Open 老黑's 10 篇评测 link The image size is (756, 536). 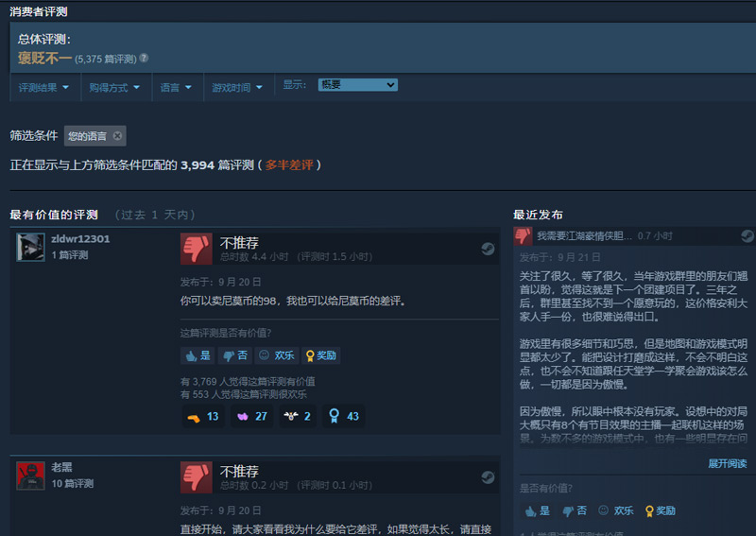(x=73, y=484)
